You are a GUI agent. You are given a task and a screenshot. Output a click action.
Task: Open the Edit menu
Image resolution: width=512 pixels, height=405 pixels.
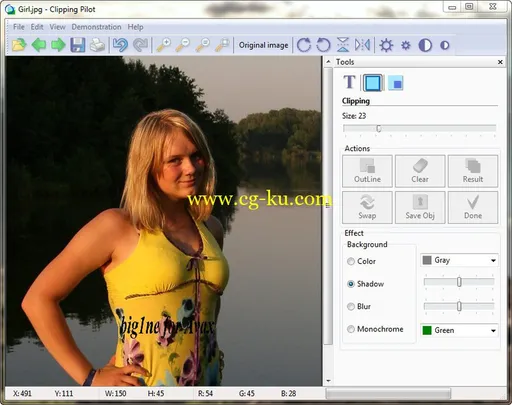[37, 27]
